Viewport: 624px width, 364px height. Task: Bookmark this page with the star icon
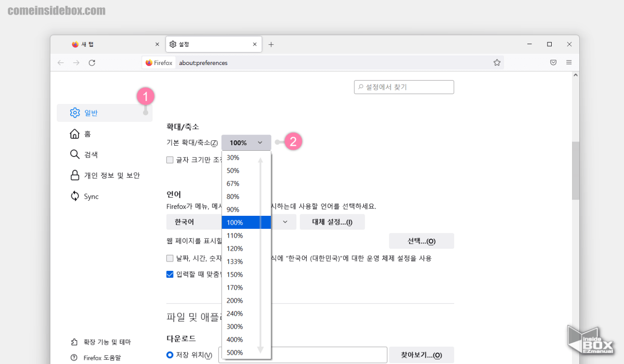point(497,62)
